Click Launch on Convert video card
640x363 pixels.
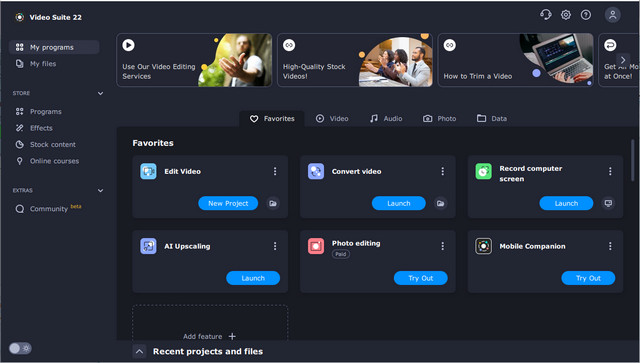(399, 203)
